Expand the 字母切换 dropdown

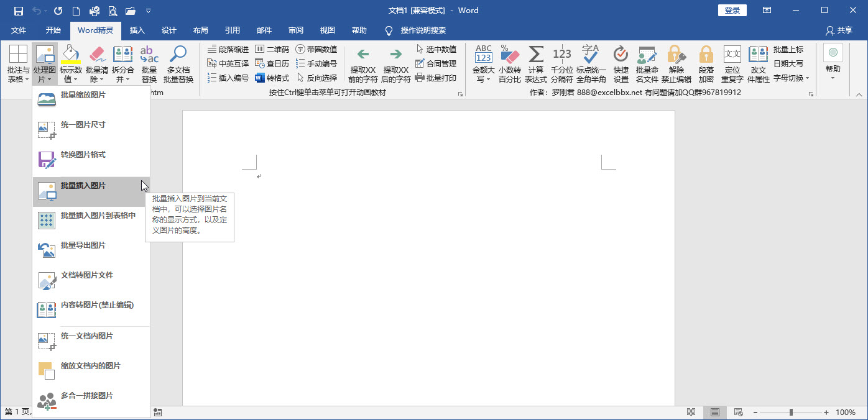pyautogui.click(x=792, y=78)
